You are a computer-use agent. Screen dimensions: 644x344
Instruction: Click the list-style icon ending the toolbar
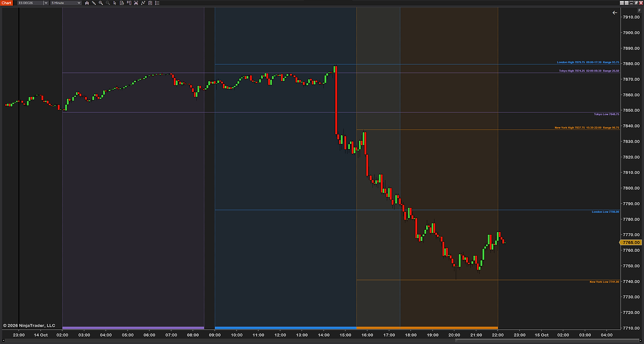[x=157, y=3]
